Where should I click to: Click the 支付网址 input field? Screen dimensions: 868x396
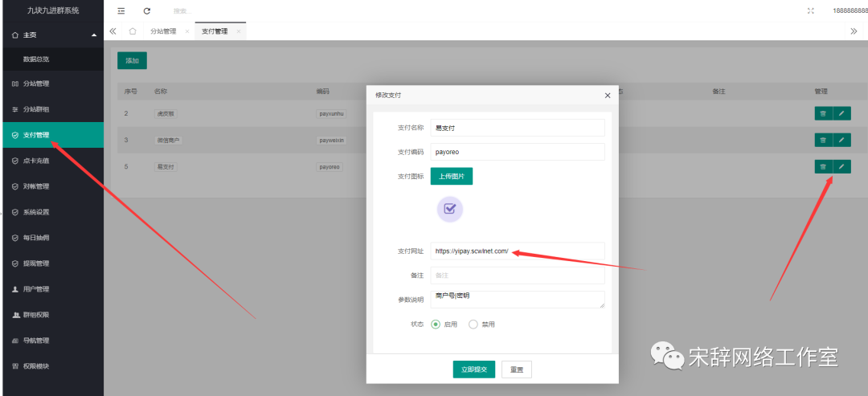518,251
